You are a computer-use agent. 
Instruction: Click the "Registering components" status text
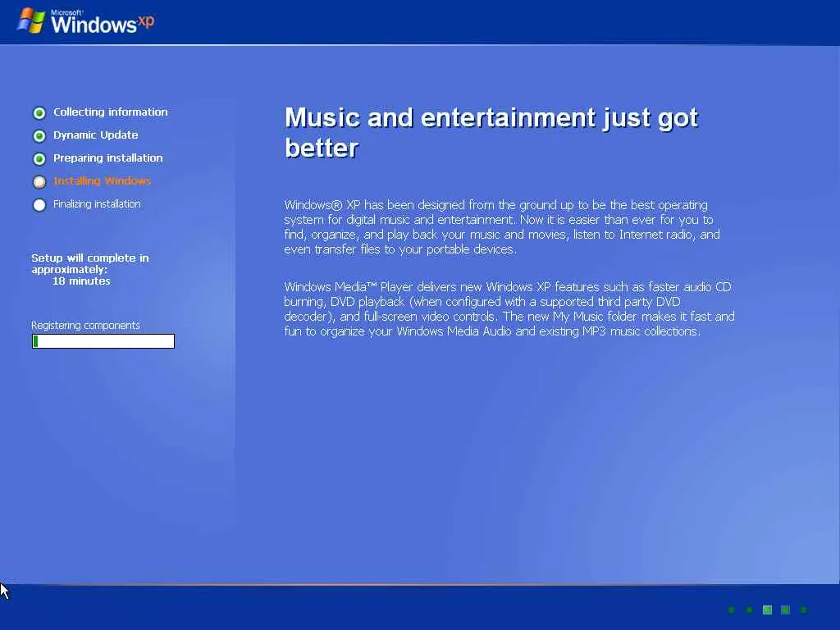(x=85, y=325)
